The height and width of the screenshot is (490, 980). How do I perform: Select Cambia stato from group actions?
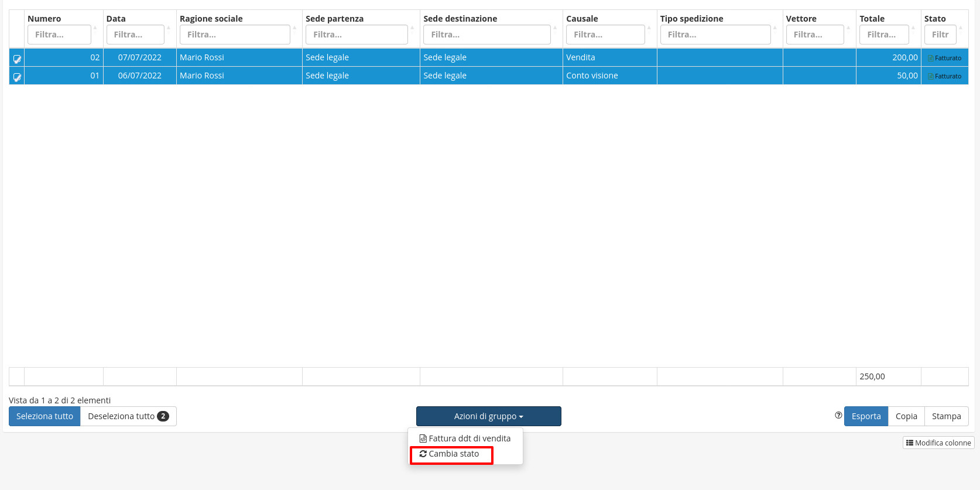[x=450, y=454]
